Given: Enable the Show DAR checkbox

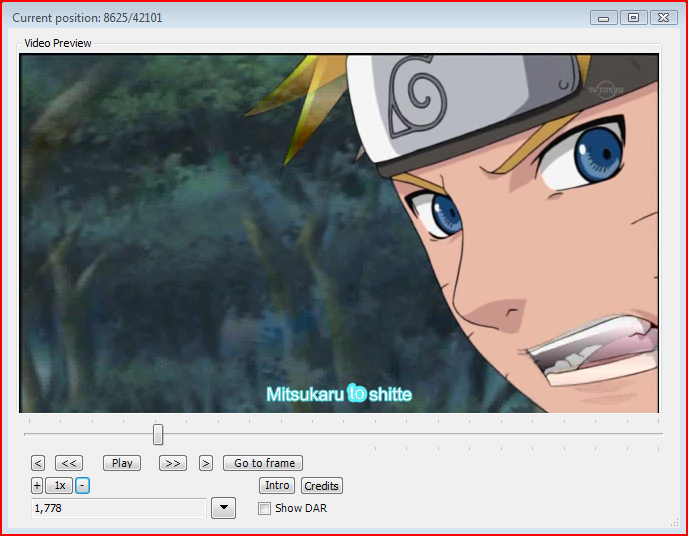Looking at the screenshot, I should [265, 508].
